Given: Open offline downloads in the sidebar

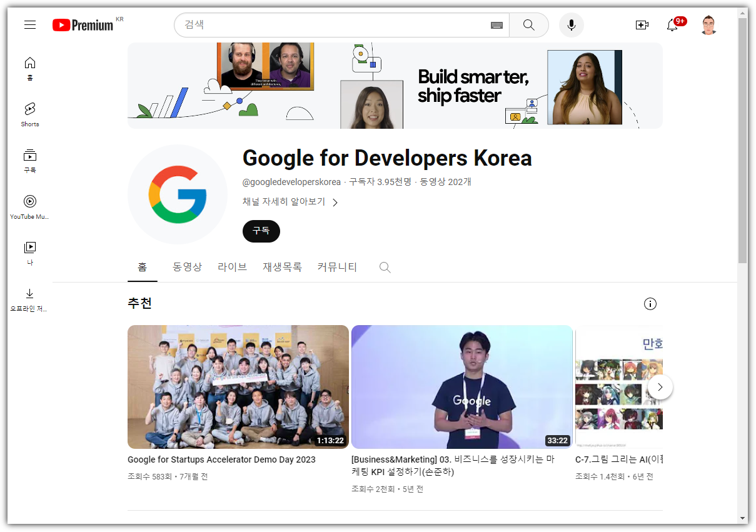Looking at the screenshot, I should 30,300.
